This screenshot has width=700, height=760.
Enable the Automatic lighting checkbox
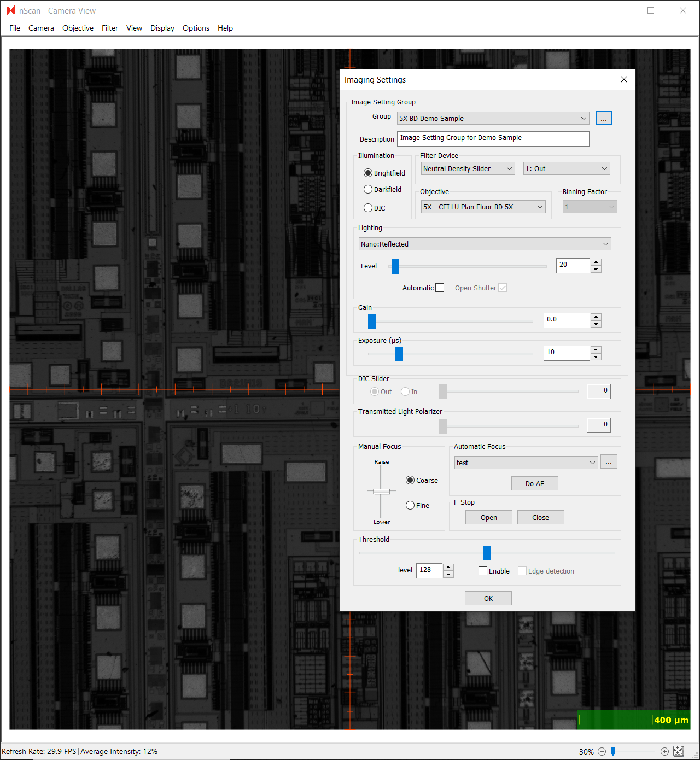(x=440, y=288)
